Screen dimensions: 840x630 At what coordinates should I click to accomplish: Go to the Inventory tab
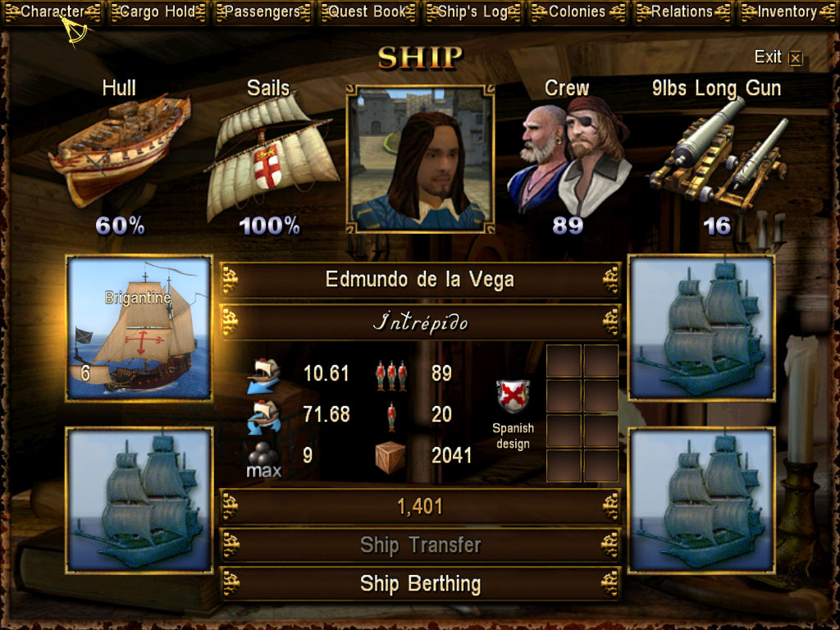coord(788,11)
